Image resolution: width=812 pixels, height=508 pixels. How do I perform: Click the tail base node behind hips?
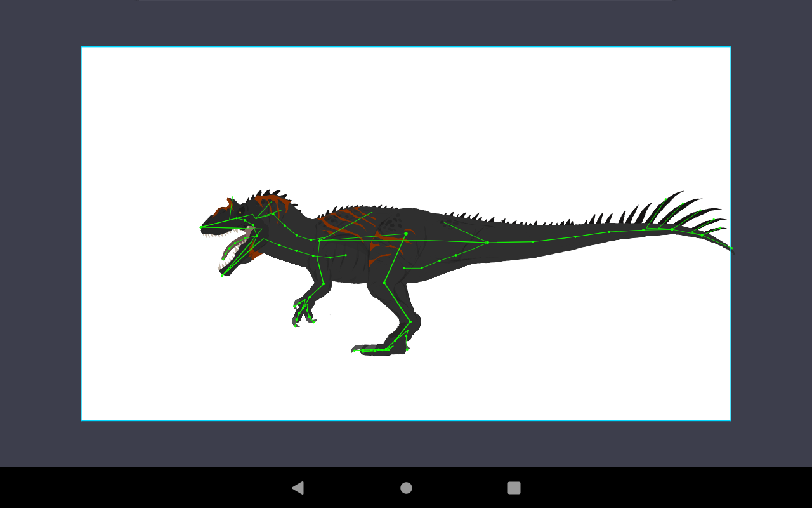tap(487, 242)
